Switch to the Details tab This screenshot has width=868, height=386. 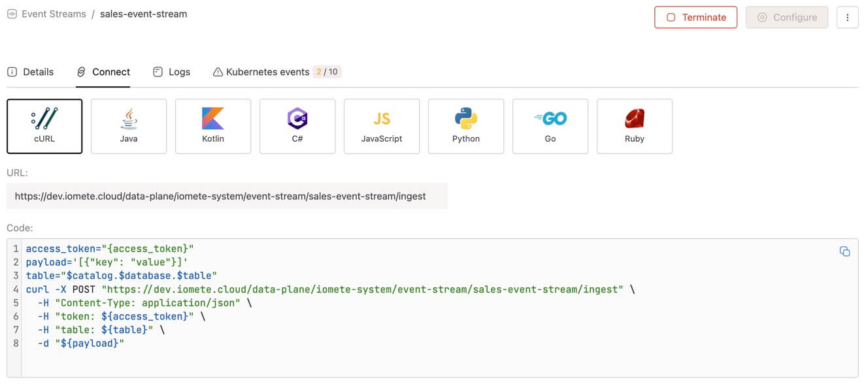click(x=30, y=72)
